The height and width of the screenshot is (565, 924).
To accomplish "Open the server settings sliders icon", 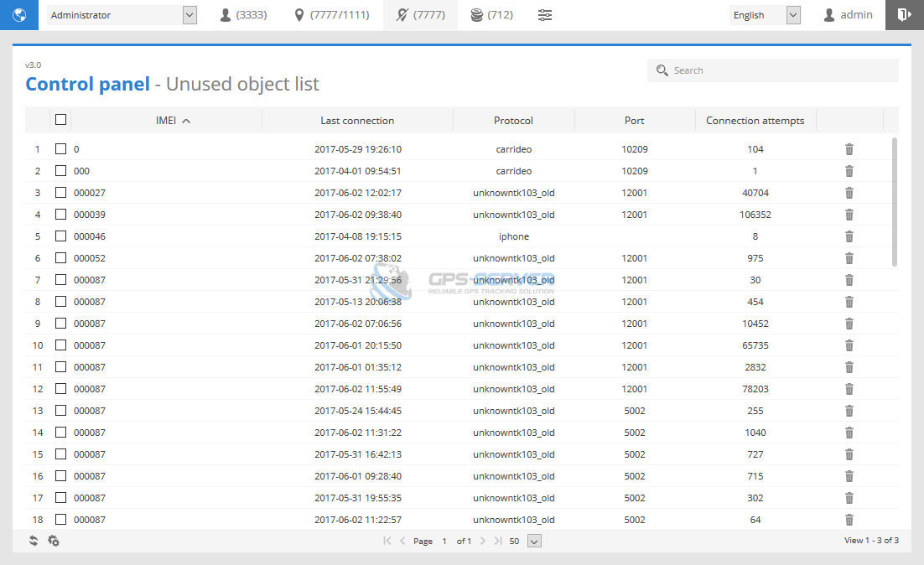I will click(545, 15).
